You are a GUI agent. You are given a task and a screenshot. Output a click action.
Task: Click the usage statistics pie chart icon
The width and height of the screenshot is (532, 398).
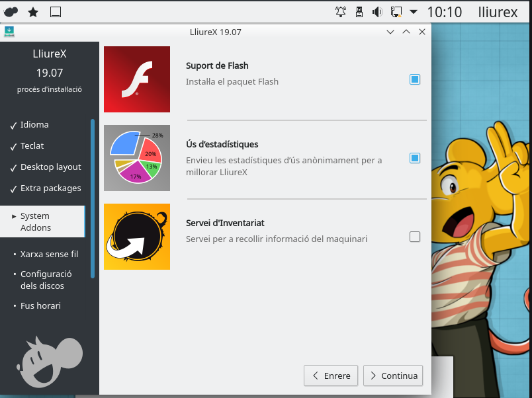click(x=137, y=158)
